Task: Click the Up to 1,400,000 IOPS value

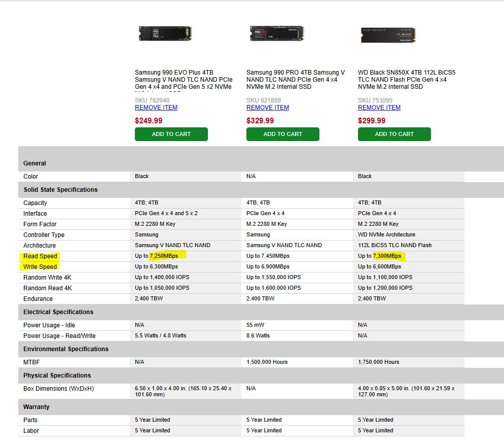Action: point(162,277)
